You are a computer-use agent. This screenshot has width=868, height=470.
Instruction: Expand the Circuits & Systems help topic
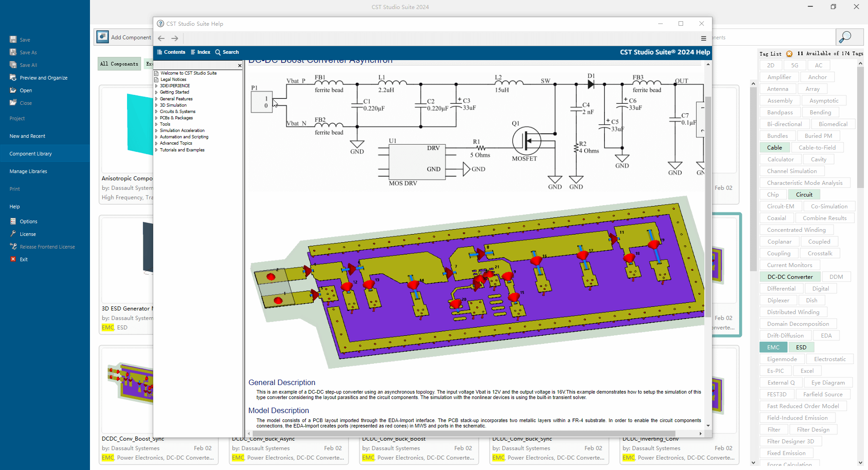tap(156, 112)
